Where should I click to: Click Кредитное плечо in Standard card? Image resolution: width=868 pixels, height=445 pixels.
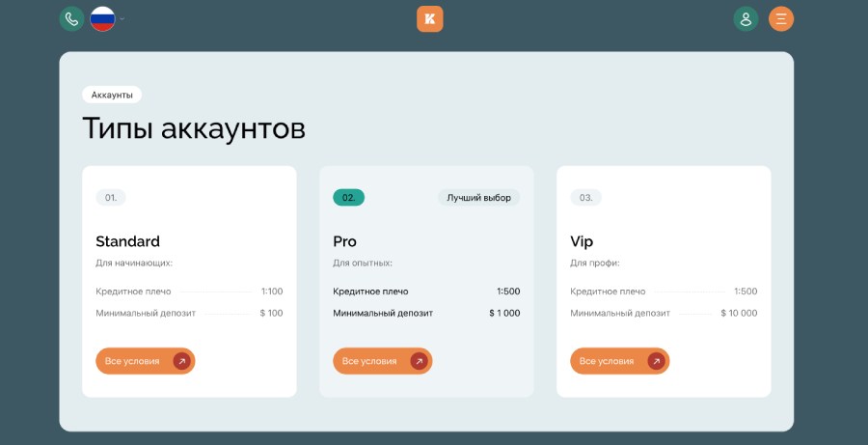pyautogui.click(x=133, y=292)
